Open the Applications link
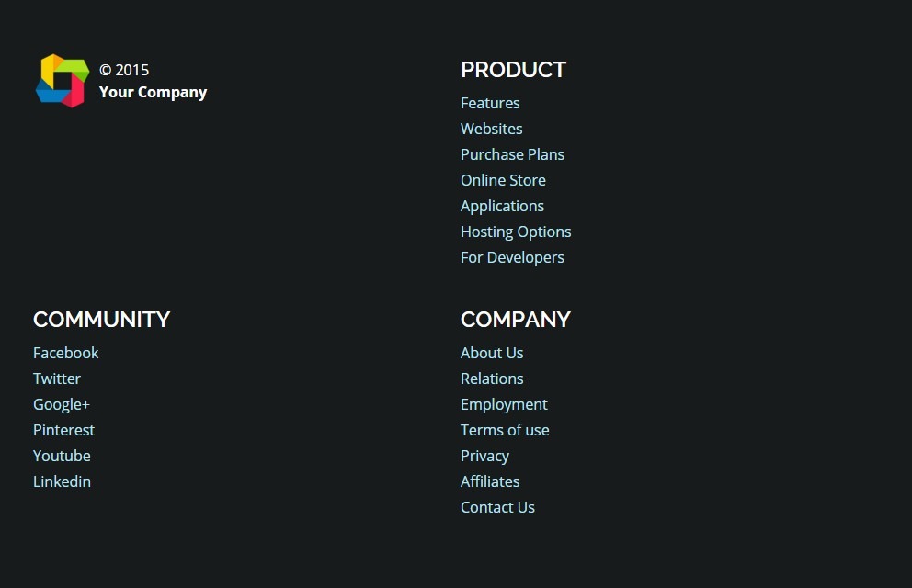The height and width of the screenshot is (588, 912). (x=502, y=207)
